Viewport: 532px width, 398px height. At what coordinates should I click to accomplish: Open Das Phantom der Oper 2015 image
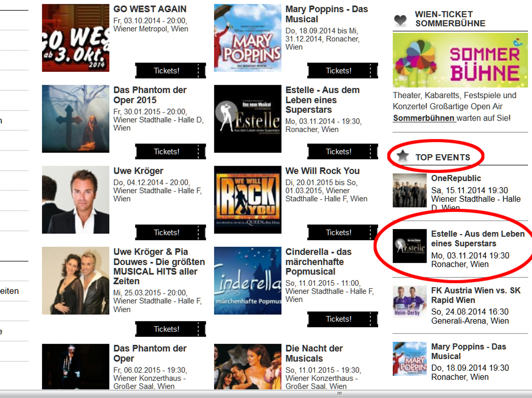click(76, 119)
